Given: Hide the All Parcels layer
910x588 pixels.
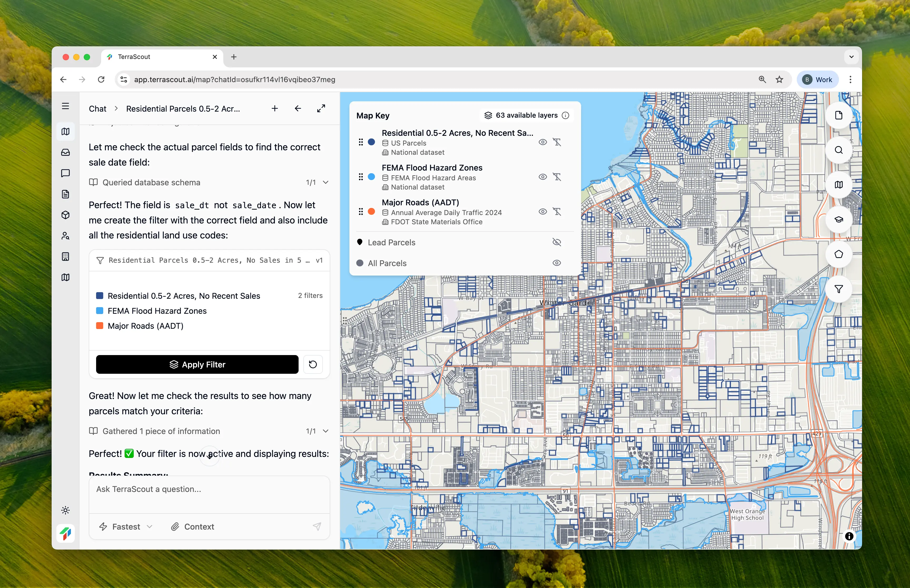Looking at the screenshot, I should click(x=556, y=263).
